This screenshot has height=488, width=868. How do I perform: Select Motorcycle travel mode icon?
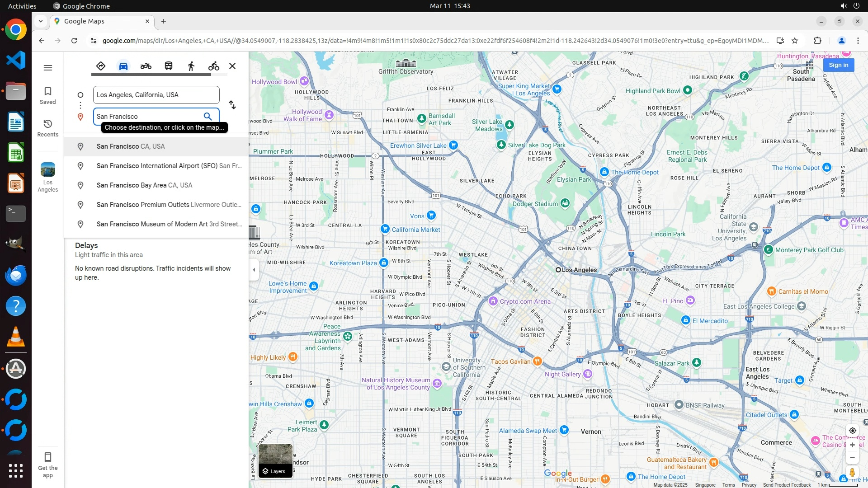pos(146,66)
